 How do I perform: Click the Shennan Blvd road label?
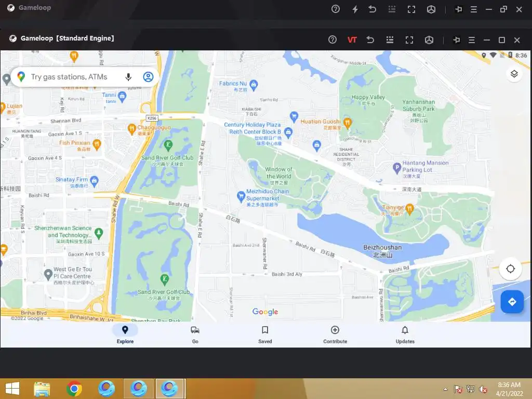66,121
